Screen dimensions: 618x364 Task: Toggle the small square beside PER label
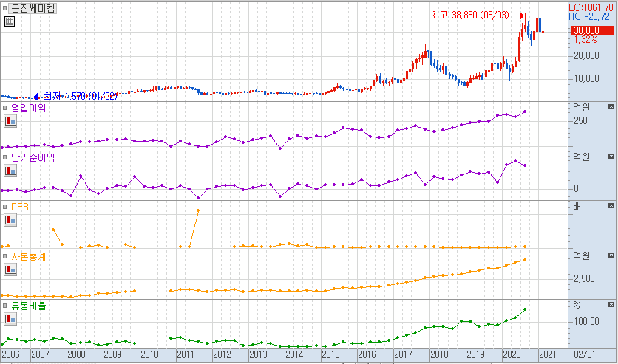point(4,207)
